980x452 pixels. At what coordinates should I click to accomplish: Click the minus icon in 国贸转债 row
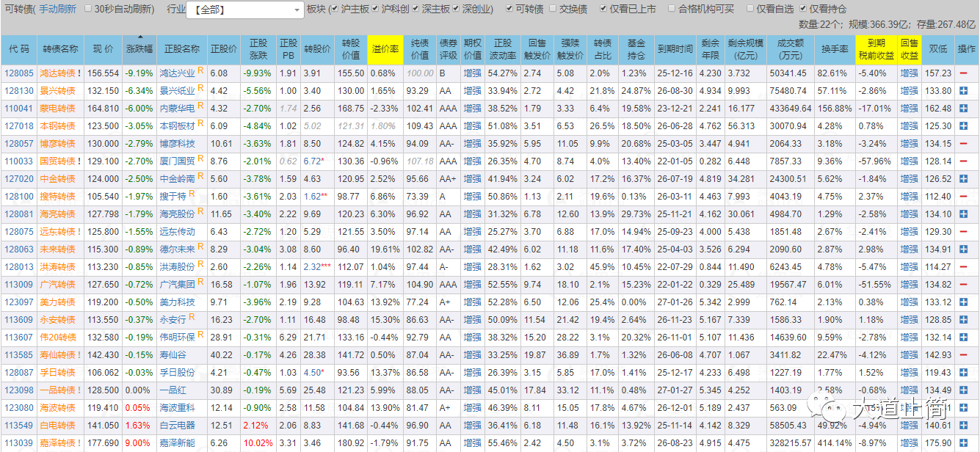pyautogui.click(x=963, y=161)
